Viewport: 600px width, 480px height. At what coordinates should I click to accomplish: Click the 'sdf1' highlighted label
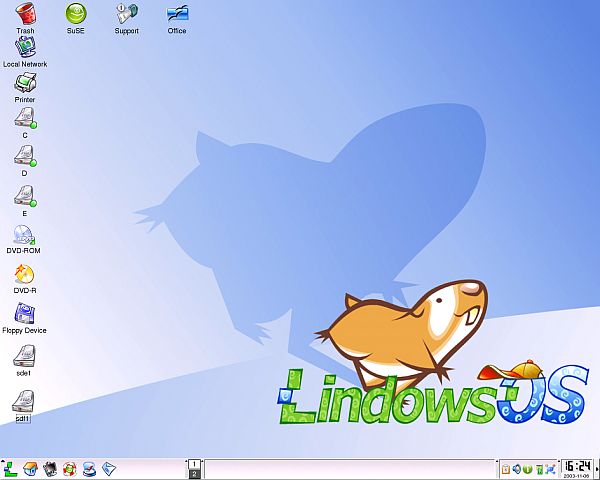coord(23,418)
